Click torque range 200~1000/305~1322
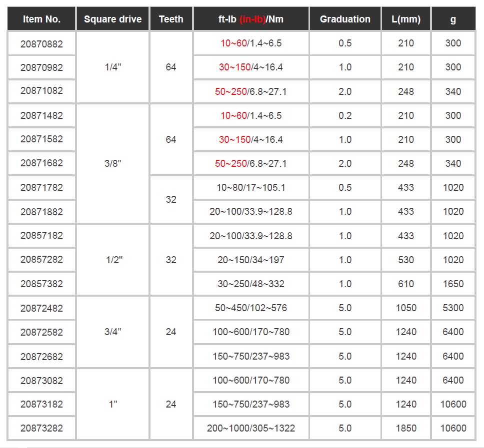This screenshot has width=484, height=448. (251, 428)
